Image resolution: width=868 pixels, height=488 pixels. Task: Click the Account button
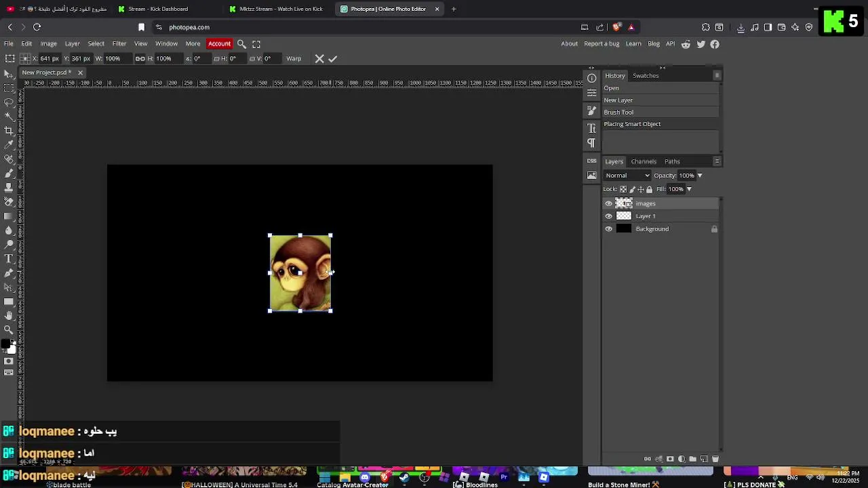coord(219,44)
